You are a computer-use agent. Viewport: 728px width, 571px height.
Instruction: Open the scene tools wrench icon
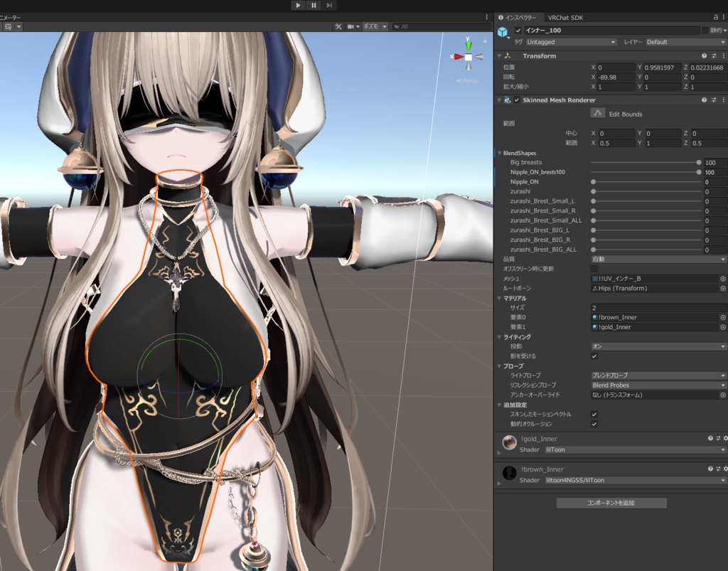(x=338, y=27)
